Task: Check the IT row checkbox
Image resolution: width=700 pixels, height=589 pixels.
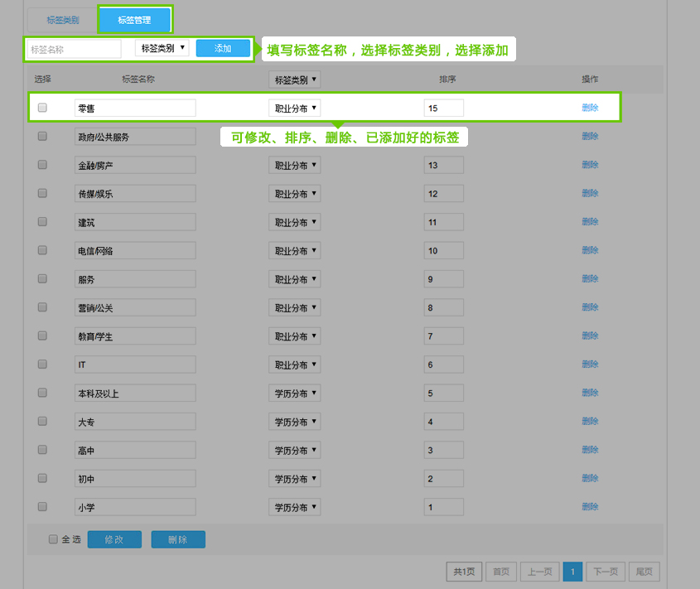Action: [x=42, y=365]
